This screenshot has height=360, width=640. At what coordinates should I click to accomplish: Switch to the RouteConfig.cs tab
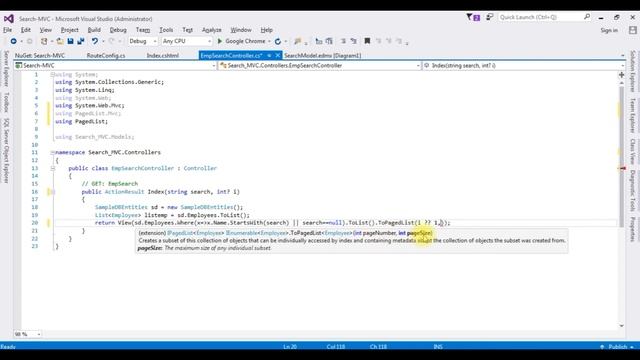pos(106,56)
